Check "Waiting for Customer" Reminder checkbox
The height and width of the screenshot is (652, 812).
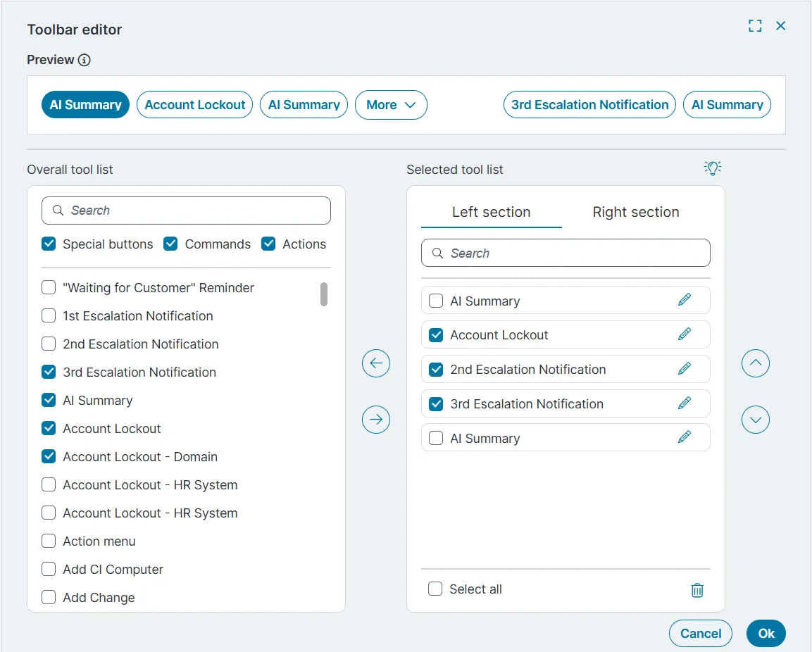[49, 287]
